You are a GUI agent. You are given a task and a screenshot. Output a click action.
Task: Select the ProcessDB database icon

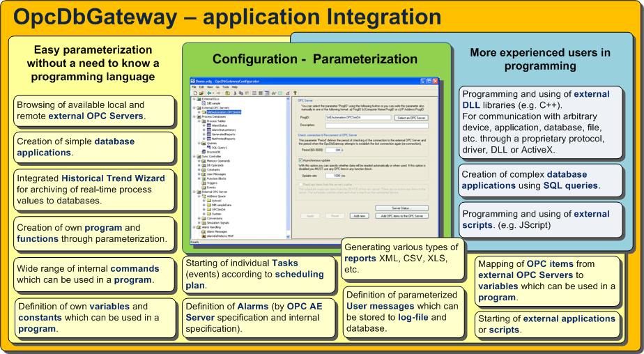pos(204,152)
